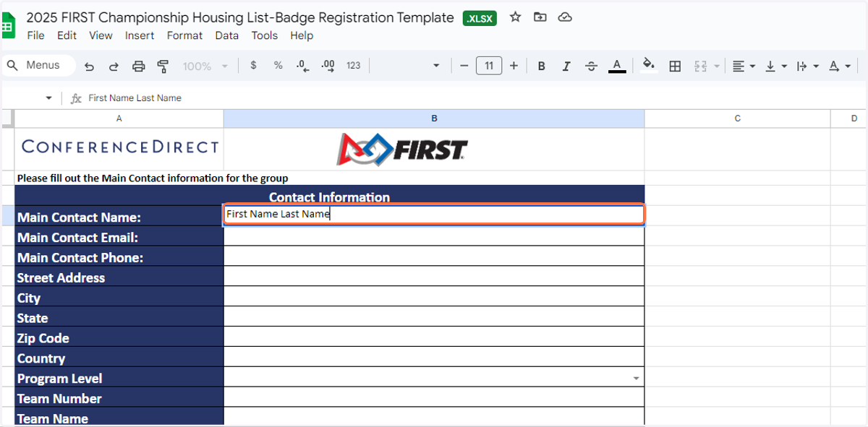The width and height of the screenshot is (868, 427).
Task: Click the font size field showing 11
Action: click(x=489, y=66)
